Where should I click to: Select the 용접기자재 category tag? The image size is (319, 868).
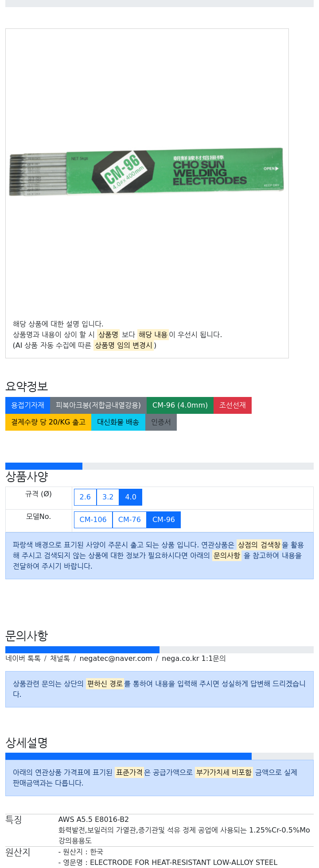tap(28, 405)
